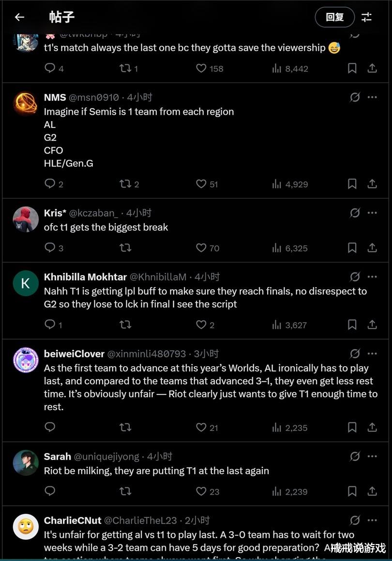Bookmark beiweiClover's tweet
This screenshot has width=392, height=561.
[x=352, y=427]
